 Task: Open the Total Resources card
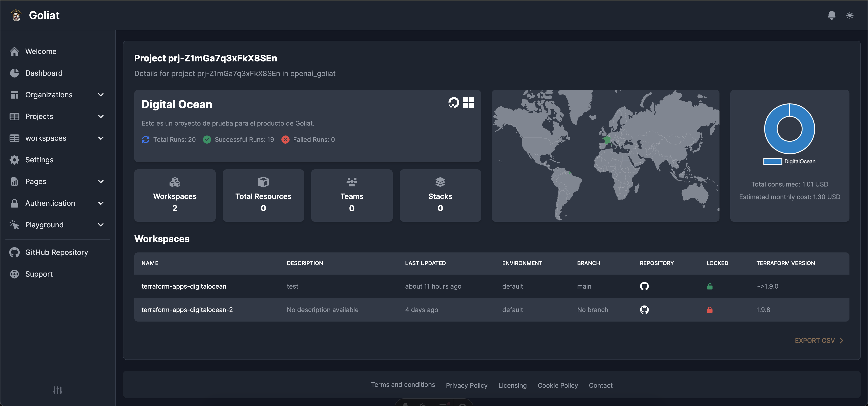point(263,195)
